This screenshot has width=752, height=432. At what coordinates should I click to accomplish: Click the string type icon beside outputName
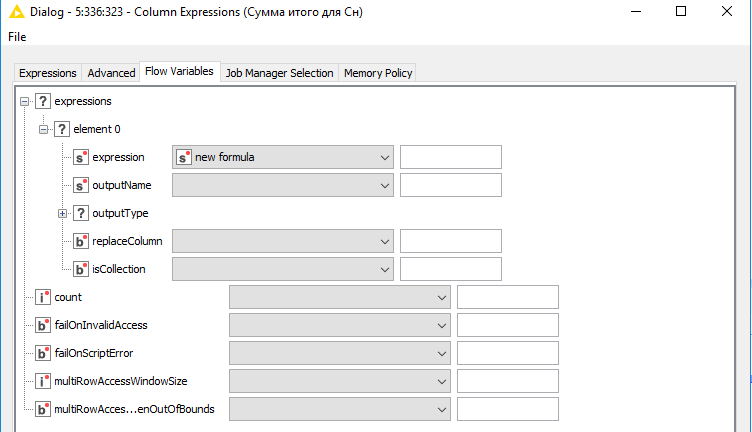81,185
